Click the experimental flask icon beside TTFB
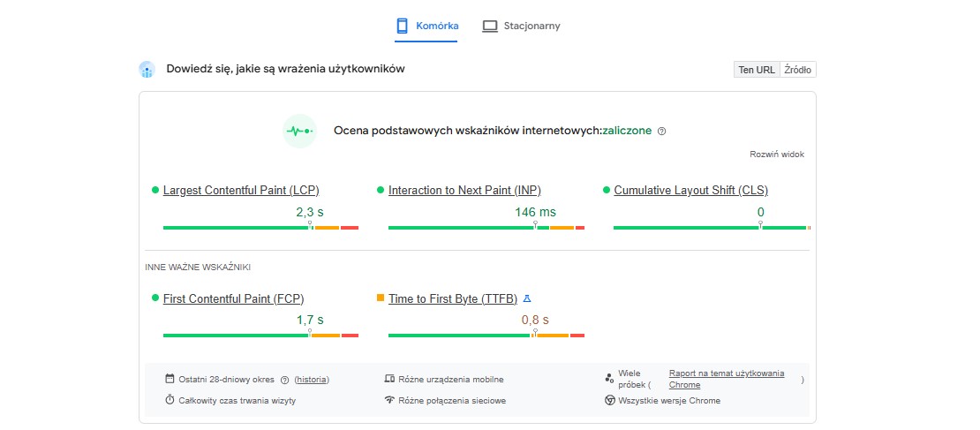 pyautogui.click(x=527, y=298)
